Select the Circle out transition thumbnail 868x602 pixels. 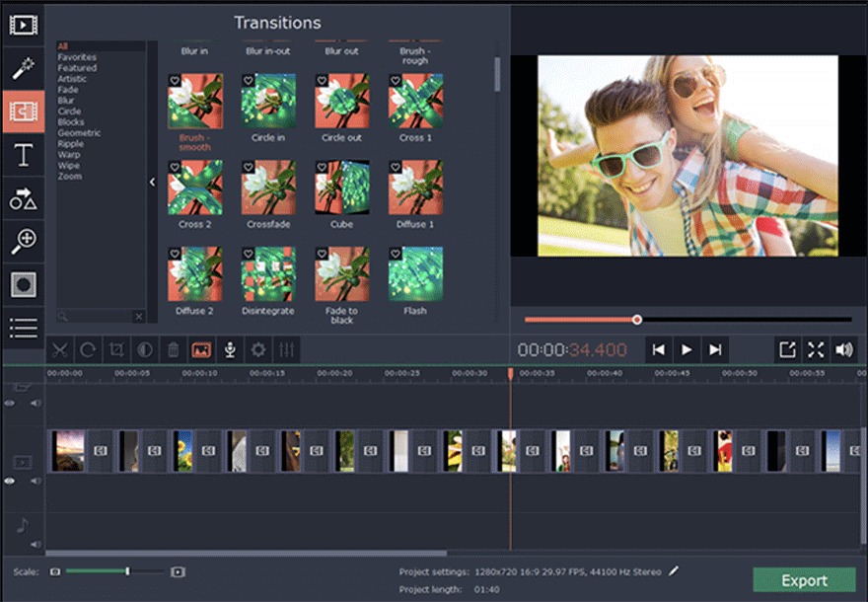pos(342,101)
